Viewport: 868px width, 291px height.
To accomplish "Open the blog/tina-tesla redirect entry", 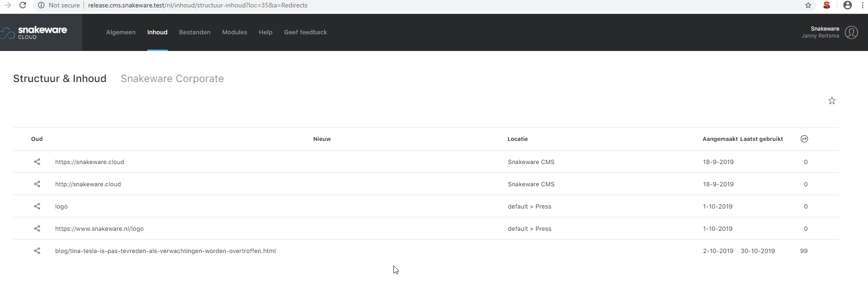I will [165, 251].
